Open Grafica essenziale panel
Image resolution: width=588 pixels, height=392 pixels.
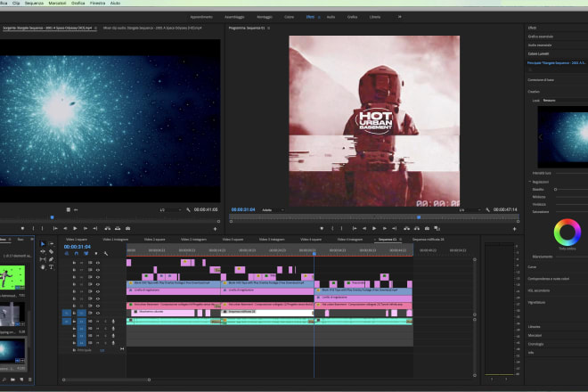pos(541,37)
